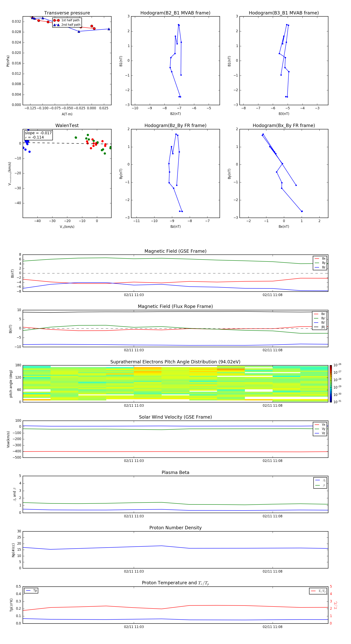Click the Vy legend entry

320,429
